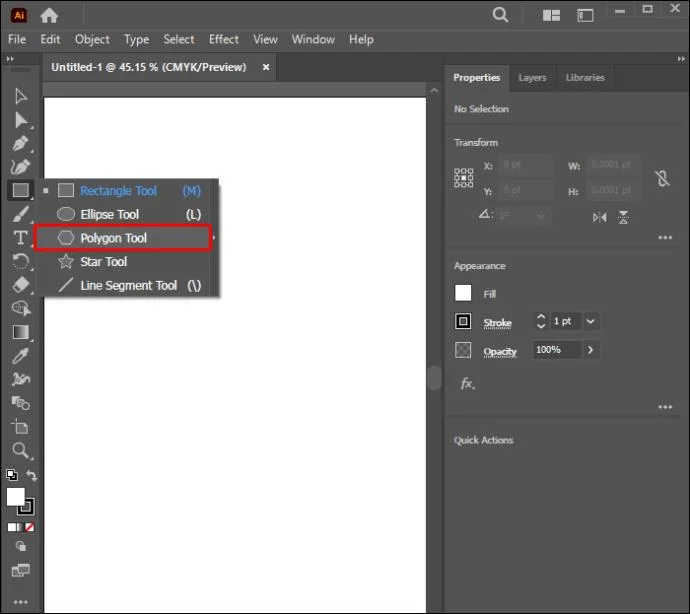This screenshot has height=614, width=690.
Task: Choose Line Segment Tool from flyout
Action: click(123, 286)
